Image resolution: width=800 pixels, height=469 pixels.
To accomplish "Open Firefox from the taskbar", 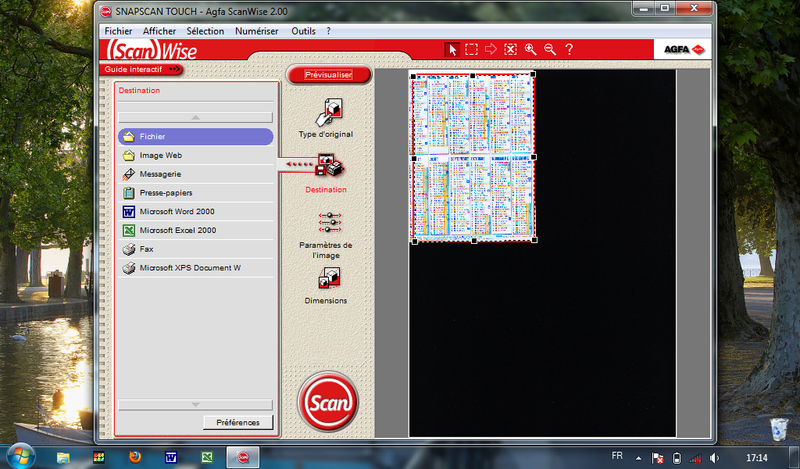I will [135, 457].
